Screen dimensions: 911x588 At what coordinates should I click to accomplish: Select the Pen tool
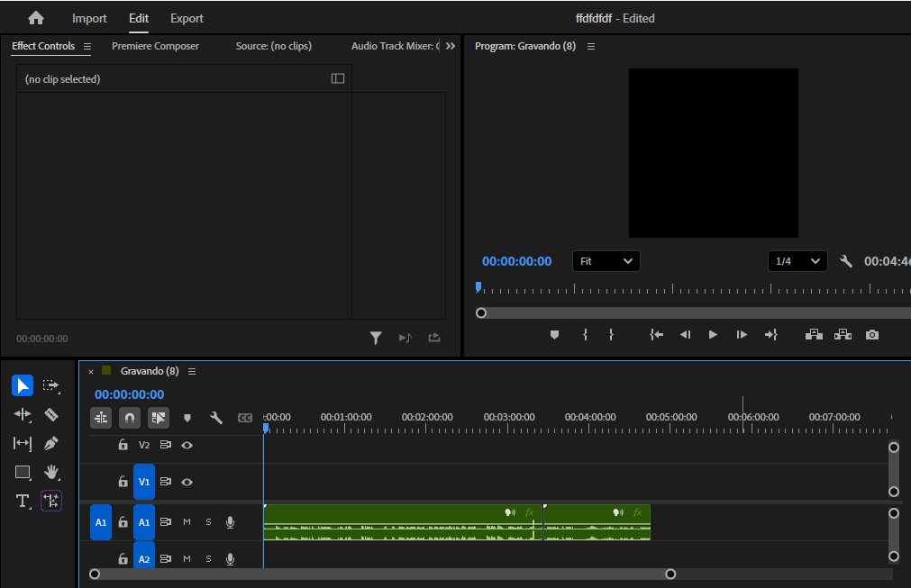[x=51, y=443]
